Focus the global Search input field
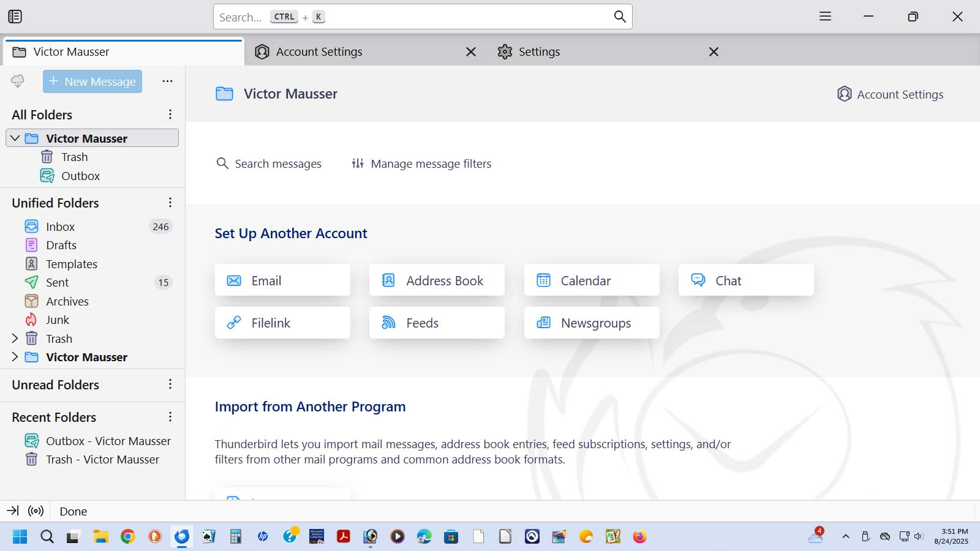This screenshot has height=551, width=980. pos(423,17)
